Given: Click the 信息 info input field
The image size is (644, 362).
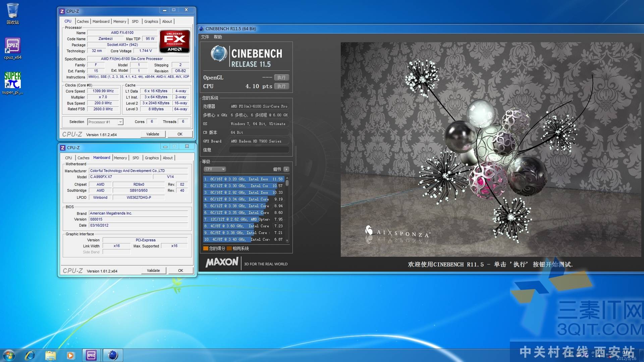Looking at the screenshot, I should click(259, 150).
